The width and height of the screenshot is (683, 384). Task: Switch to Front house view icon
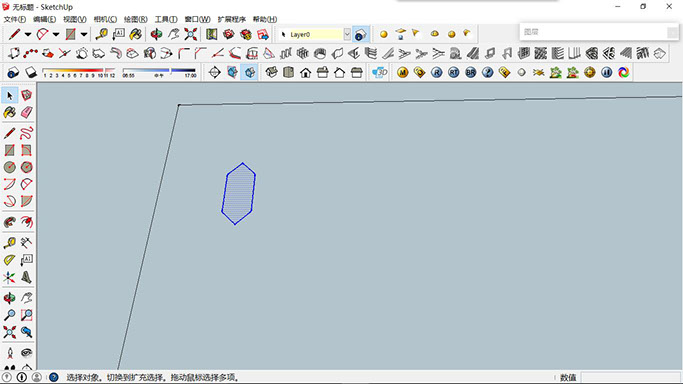(x=305, y=72)
